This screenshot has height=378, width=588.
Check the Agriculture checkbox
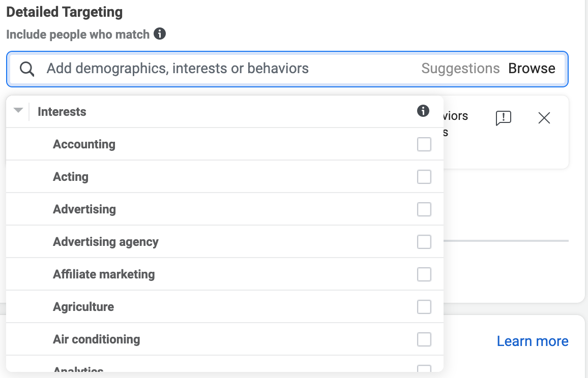coord(424,307)
